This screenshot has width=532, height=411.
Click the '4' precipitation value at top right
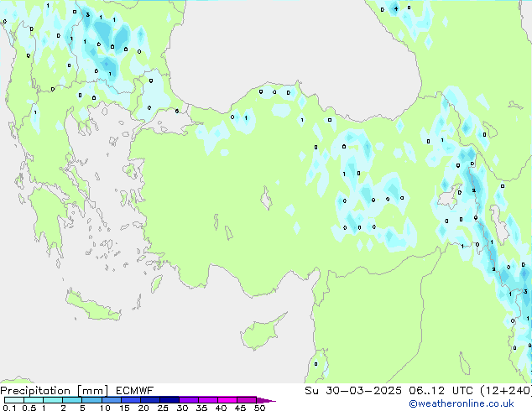coord(396,9)
